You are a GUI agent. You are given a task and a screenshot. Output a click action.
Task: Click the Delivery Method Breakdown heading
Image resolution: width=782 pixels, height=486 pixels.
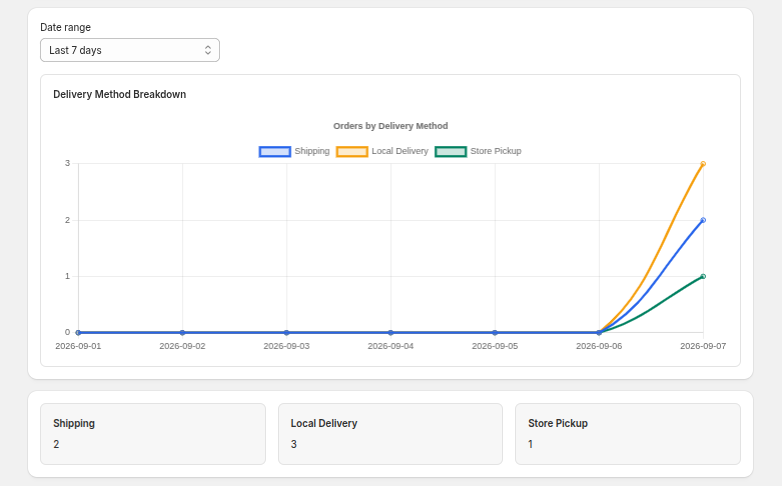pyautogui.click(x=120, y=94)
